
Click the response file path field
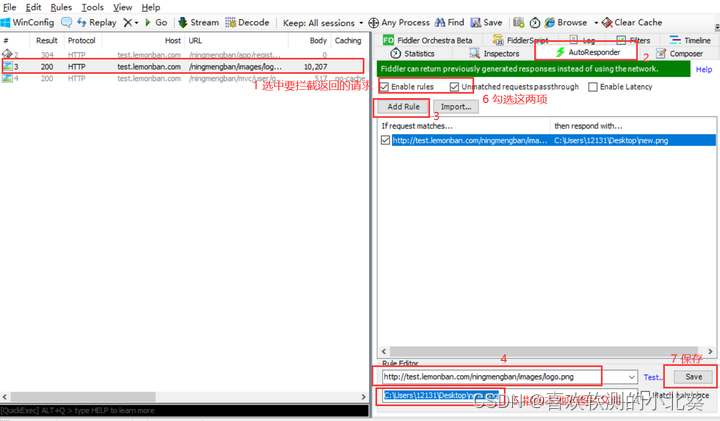coord(509,395)
